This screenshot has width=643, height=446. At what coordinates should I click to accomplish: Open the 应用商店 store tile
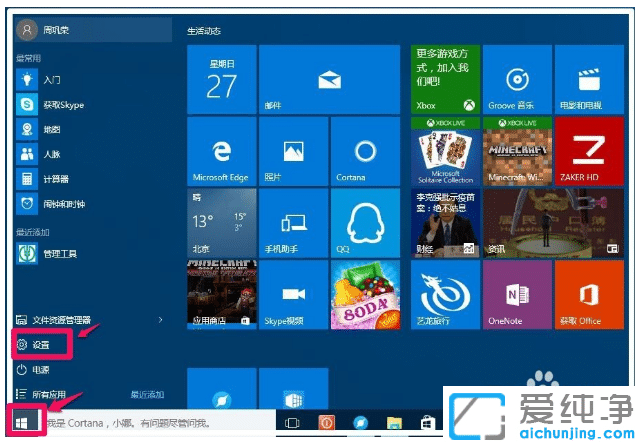(222, 295)
